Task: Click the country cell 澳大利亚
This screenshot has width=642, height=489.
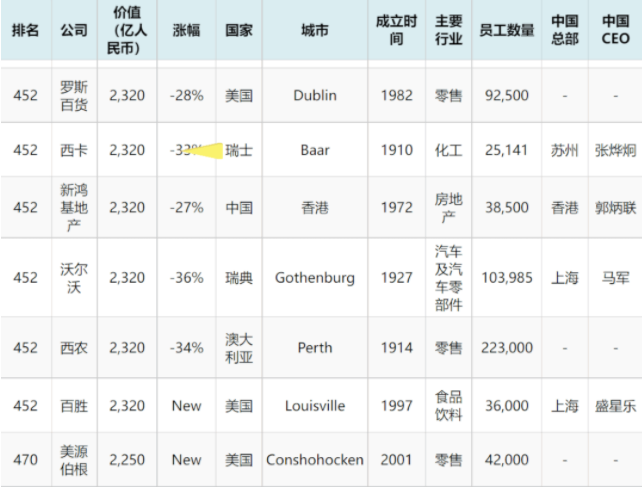Action: point(239,348)
